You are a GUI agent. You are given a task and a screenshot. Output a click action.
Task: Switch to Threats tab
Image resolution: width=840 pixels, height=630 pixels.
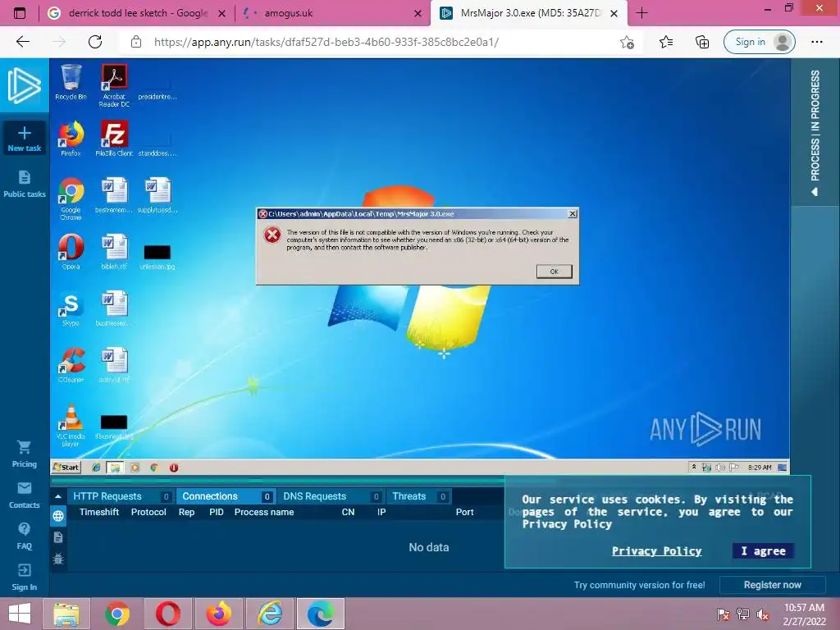pos(418,496)
